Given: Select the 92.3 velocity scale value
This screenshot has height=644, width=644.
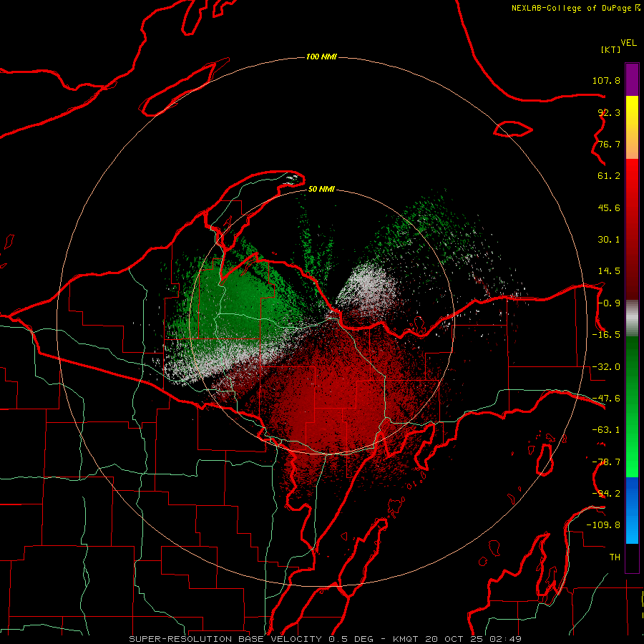Looking at the screenshot, I should 609,112.
